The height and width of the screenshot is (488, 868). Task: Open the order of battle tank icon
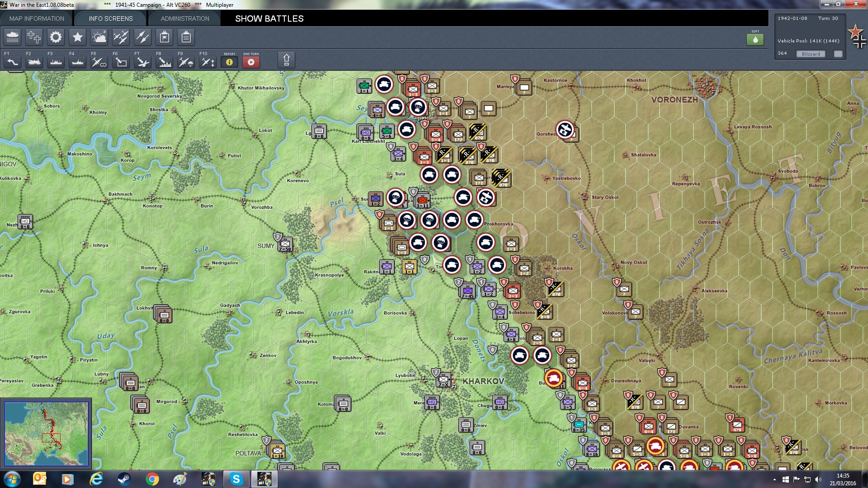pos(13,37)
